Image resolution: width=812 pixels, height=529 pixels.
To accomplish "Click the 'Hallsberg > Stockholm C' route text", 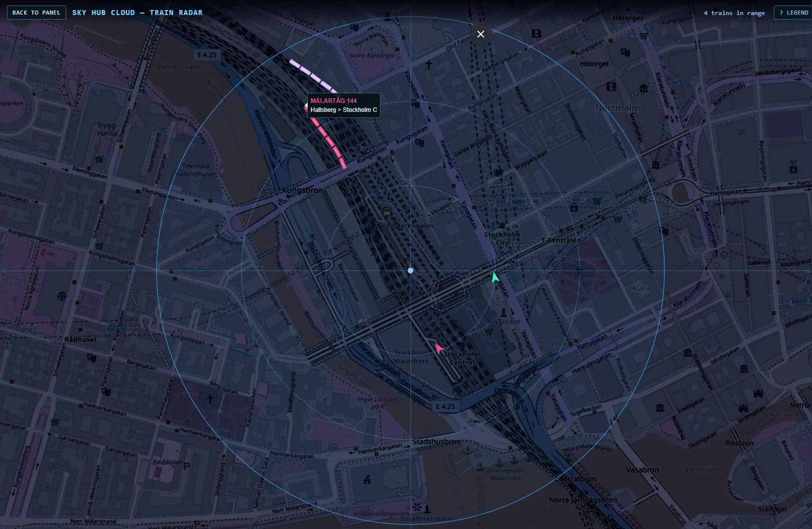I will tap(344, 110).
